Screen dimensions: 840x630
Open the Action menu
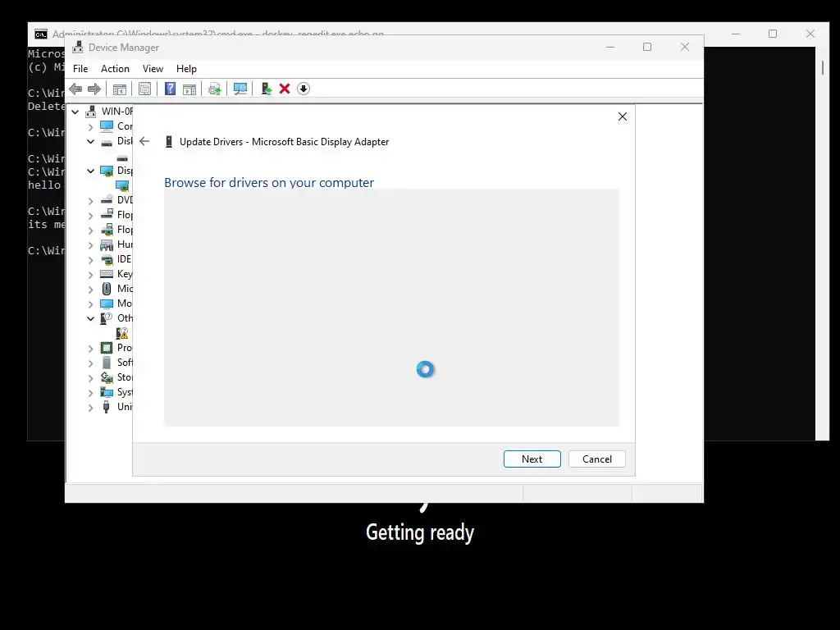click(x=115, y=69)
